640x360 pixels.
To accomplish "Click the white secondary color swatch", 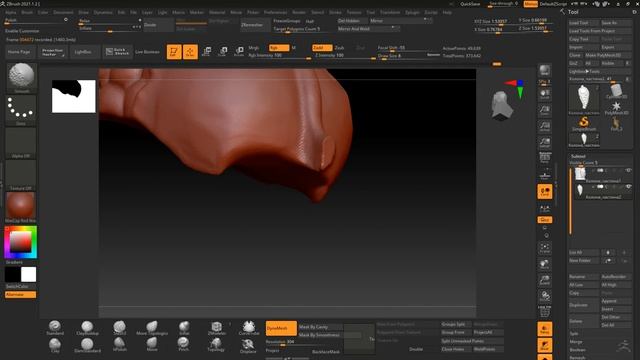I will coord(29,274).
